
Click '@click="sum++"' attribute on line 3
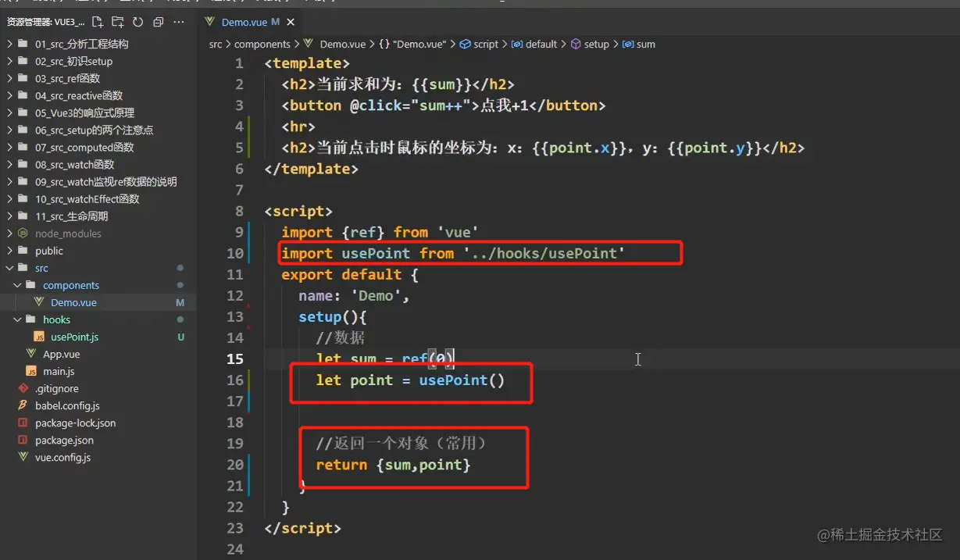click(411, 105)
